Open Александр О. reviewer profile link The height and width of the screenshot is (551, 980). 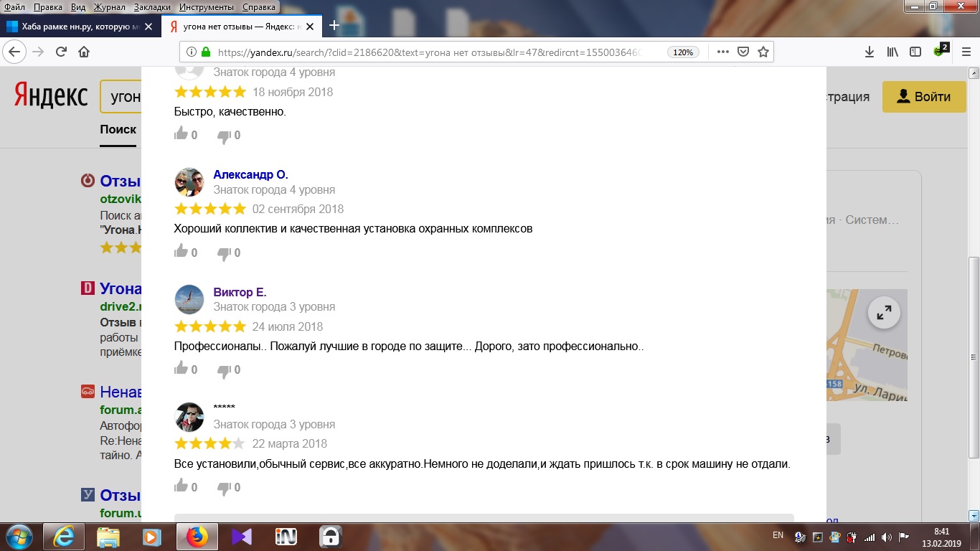(250, 174)
